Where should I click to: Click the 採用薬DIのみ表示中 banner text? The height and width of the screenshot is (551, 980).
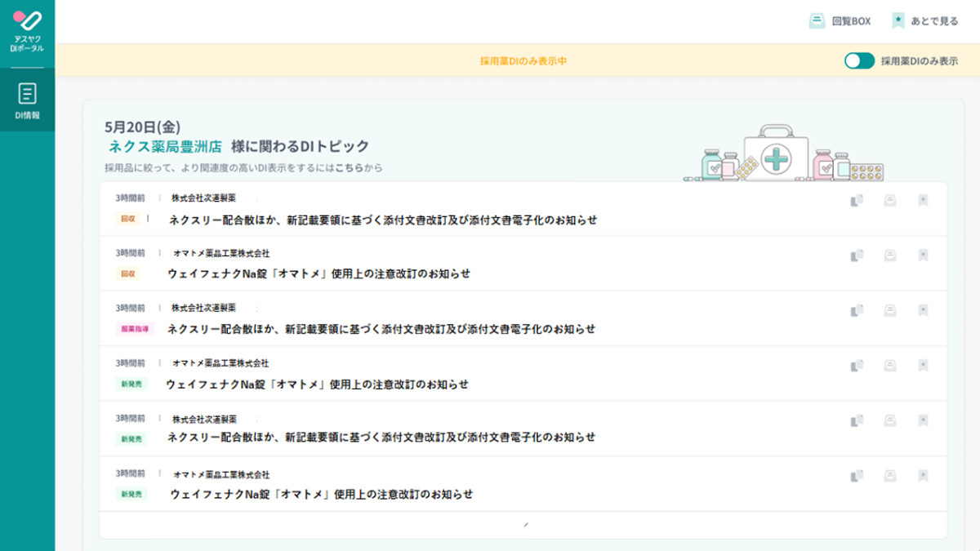[523, 61]
